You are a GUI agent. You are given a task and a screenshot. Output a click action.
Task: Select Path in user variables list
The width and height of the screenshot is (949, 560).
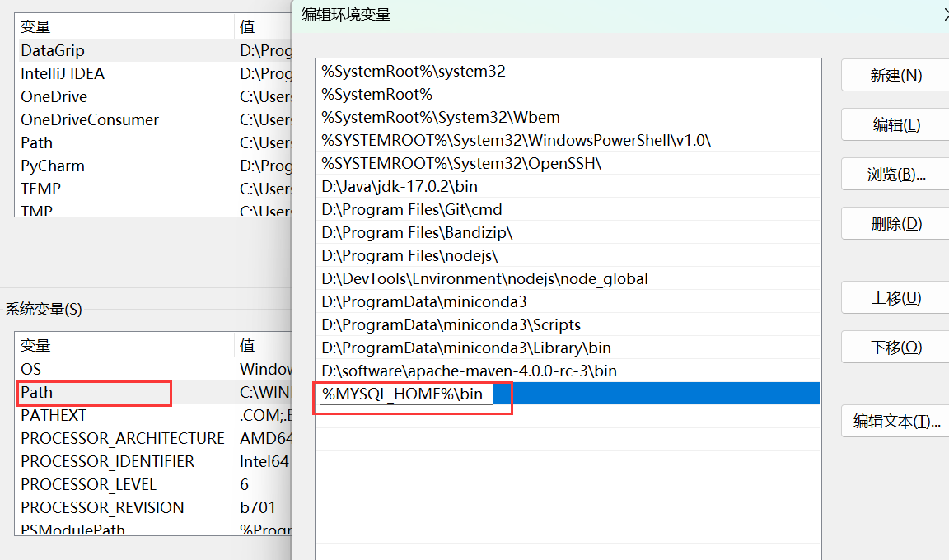(155, 142)
